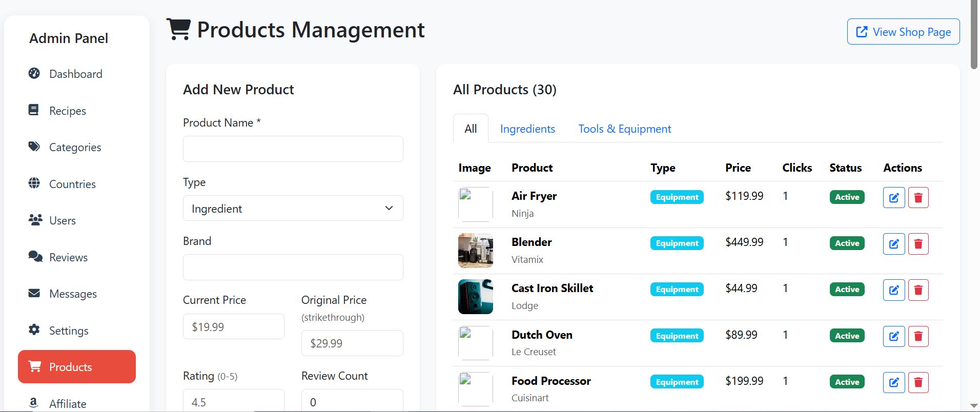The width and height of the screenshot is (980, 412).
Task: Click the Current Price input field
Action: click(x=233, y=326)
